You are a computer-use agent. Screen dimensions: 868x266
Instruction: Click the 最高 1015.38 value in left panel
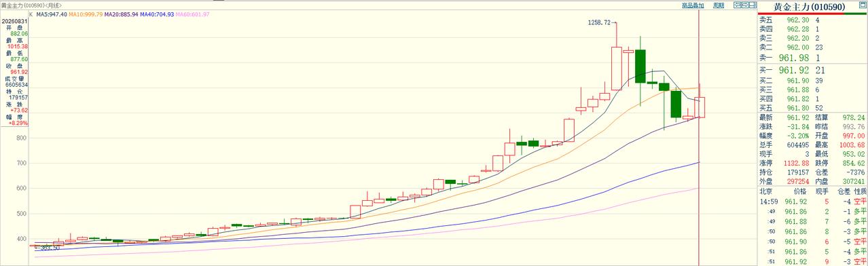point(17,46)
